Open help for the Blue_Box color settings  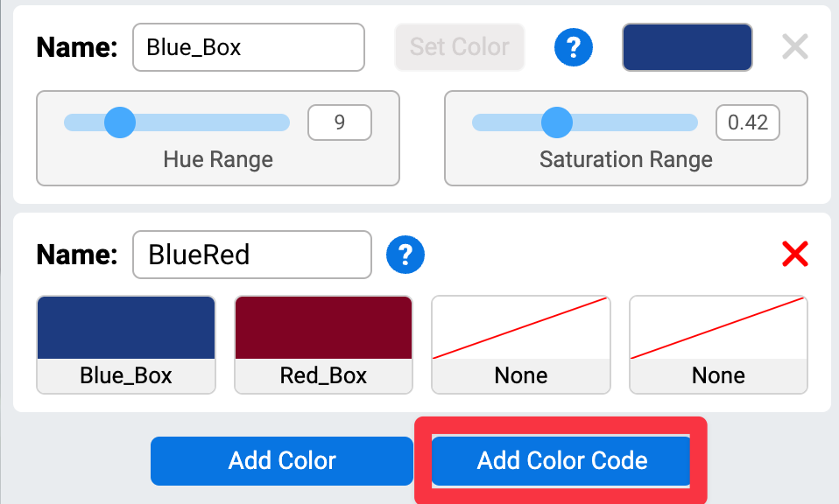[574, 47]
